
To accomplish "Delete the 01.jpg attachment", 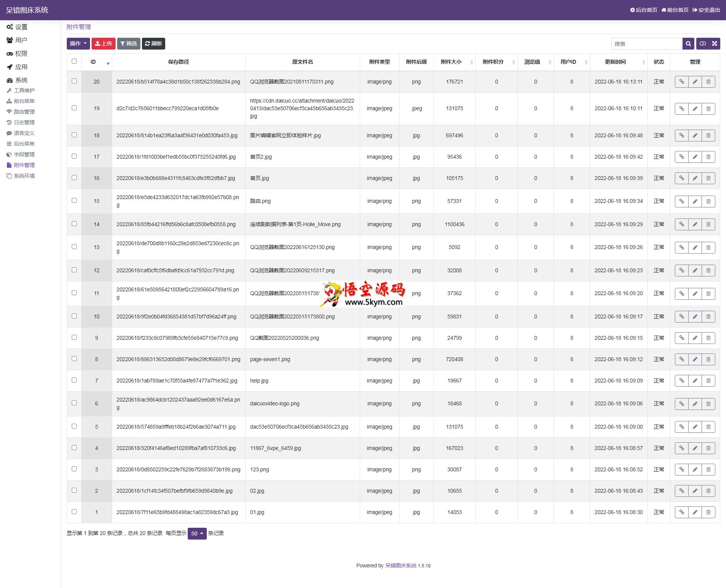I will [x=708, y=512].
